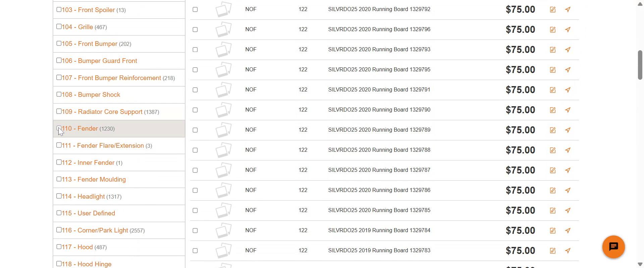
Task: Open 109 - Radiator Core Support category
Action: pyautogui.click(x=102, y=112)
